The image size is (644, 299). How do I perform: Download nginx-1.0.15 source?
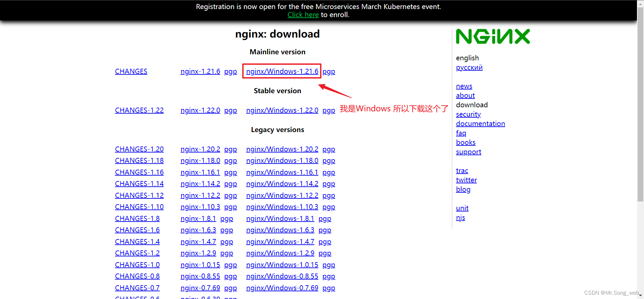point(200,265)
